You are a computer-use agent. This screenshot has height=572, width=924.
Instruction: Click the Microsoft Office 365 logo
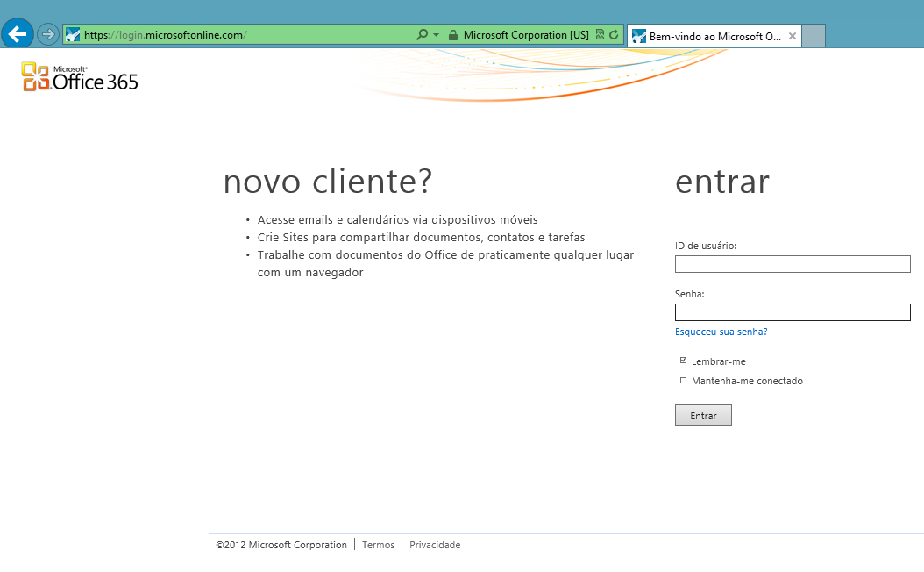click(x=80, y=77)
